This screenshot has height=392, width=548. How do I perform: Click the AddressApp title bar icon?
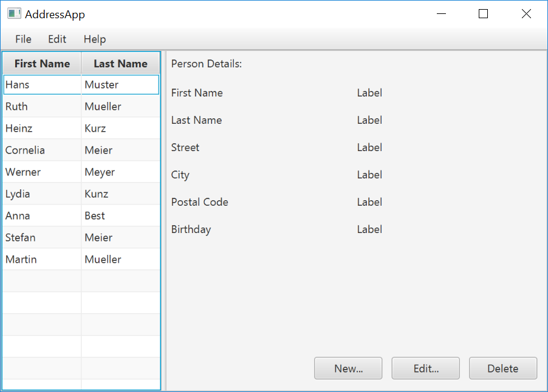14,14
